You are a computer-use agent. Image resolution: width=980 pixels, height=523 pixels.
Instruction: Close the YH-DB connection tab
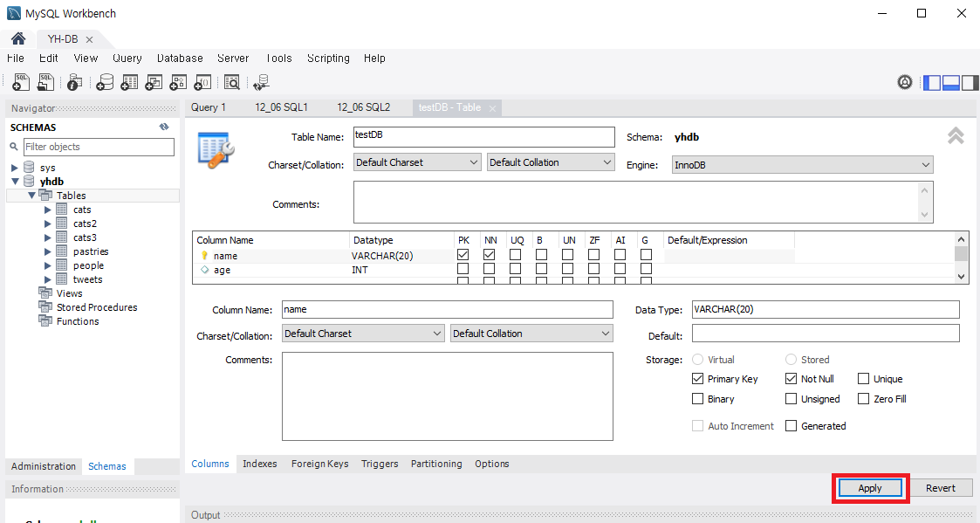coord(89,39)
